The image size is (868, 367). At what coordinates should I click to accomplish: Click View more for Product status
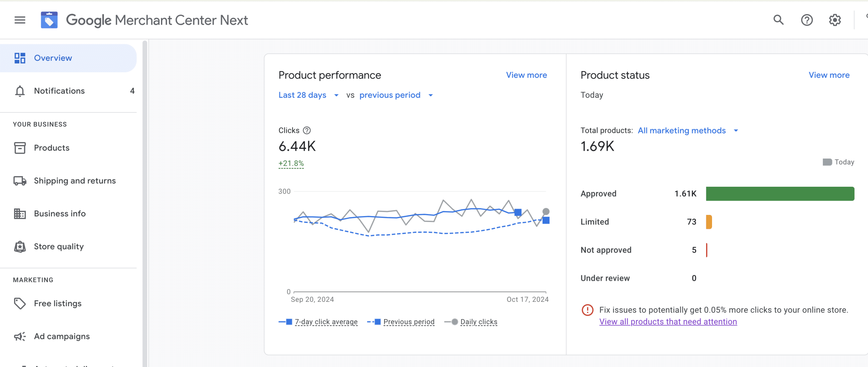[x=829, y=75]
